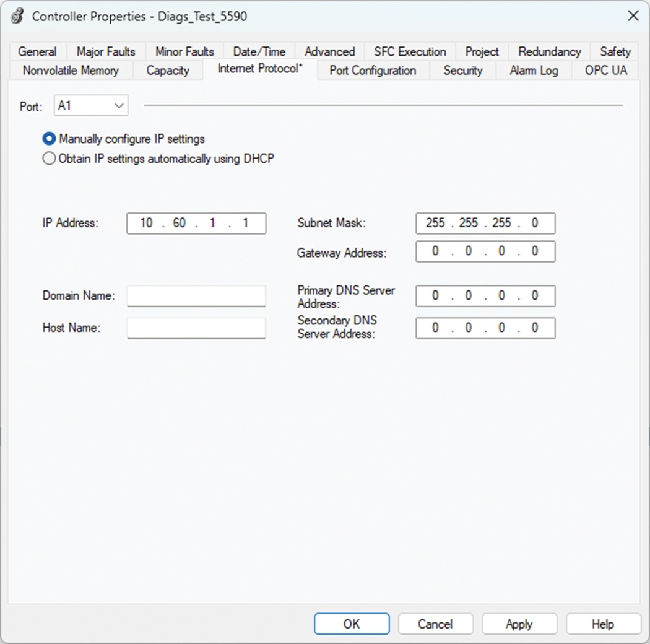The width and height of the screenshot is (650, 644).
Task: Click the Primary DNS Server Address field
Action: point(485,296)
